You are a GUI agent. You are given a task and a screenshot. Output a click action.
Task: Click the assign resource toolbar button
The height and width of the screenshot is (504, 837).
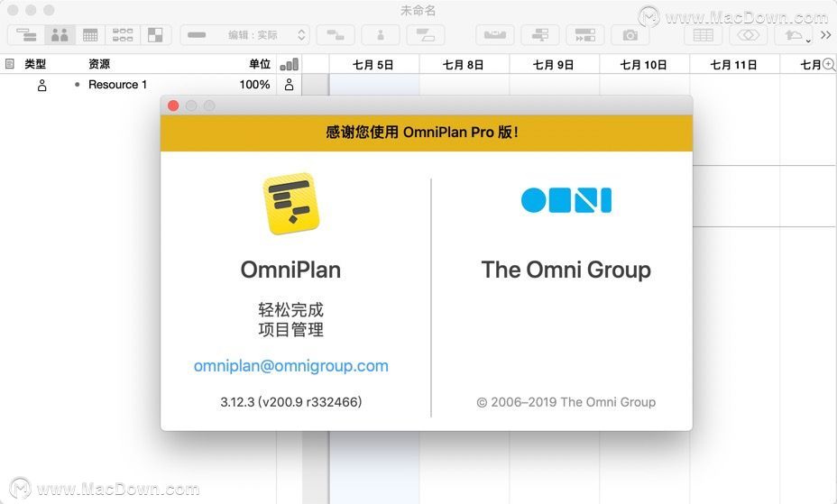(x=380, y=35)
